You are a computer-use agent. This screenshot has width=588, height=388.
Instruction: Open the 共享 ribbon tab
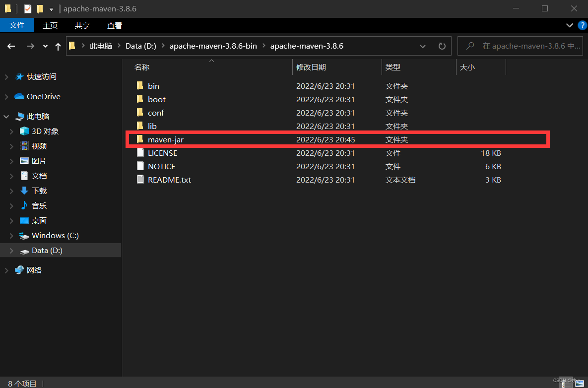82,25
